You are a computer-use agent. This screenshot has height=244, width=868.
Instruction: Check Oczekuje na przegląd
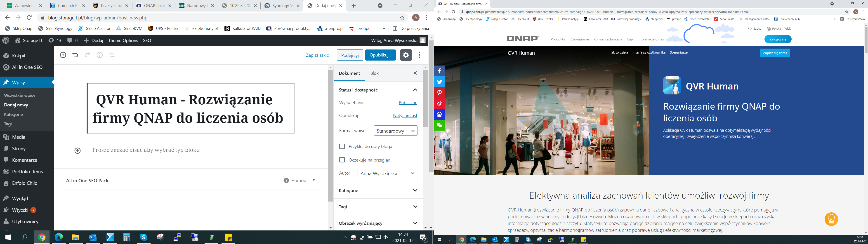pos(342,160)
